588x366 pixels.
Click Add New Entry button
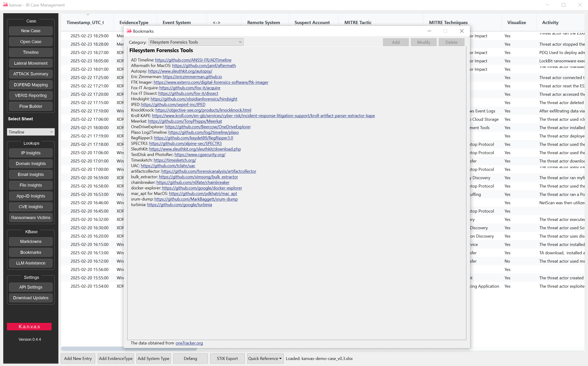point(78,359)
